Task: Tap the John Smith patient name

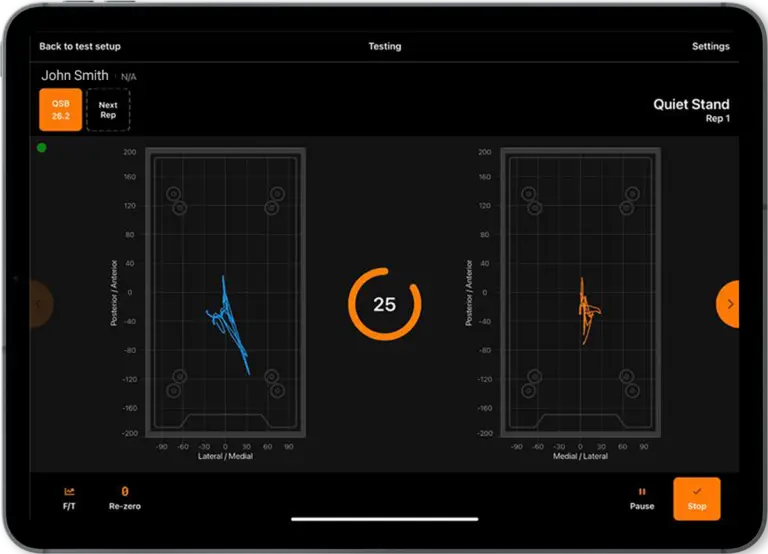Action: [x=75, y=75]
